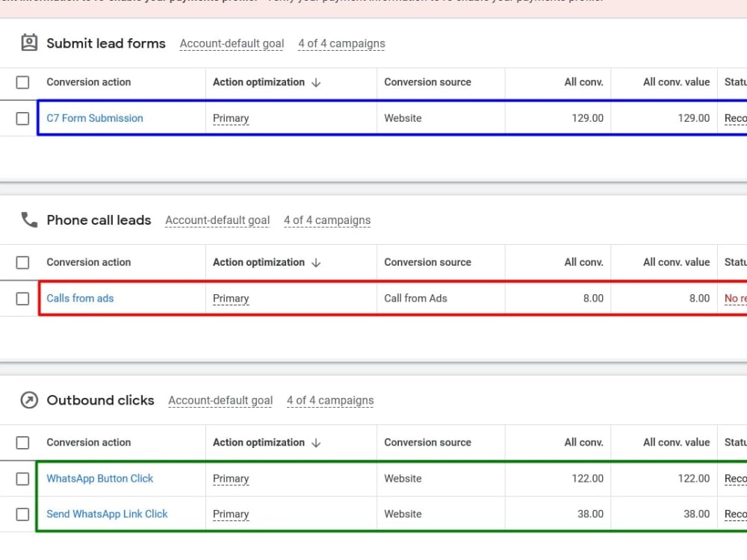Click the Submit lead forms heading
The height and width of the screenshot is (560, 747).
pos(106,43)
